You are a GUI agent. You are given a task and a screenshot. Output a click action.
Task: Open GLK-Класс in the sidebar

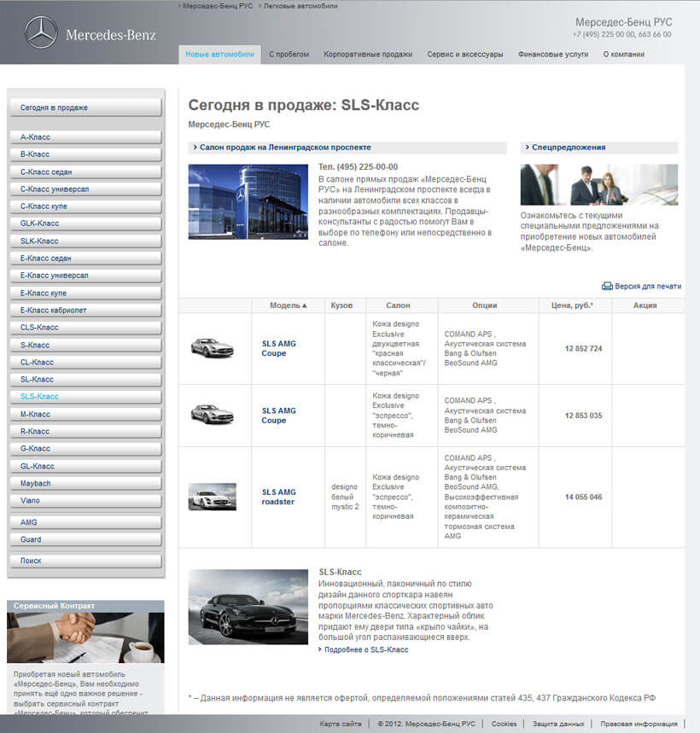[x=85, y=224]
